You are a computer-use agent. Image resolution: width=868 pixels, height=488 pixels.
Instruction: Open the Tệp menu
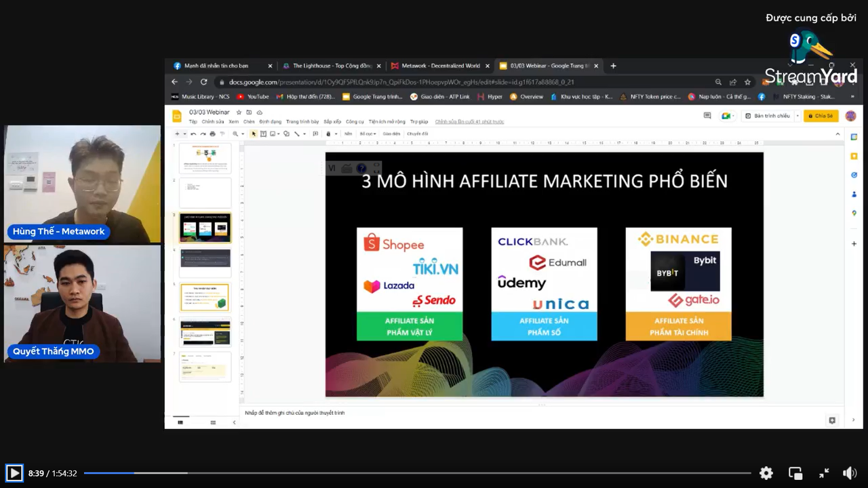pyautogui.click(x=193, y=122)
